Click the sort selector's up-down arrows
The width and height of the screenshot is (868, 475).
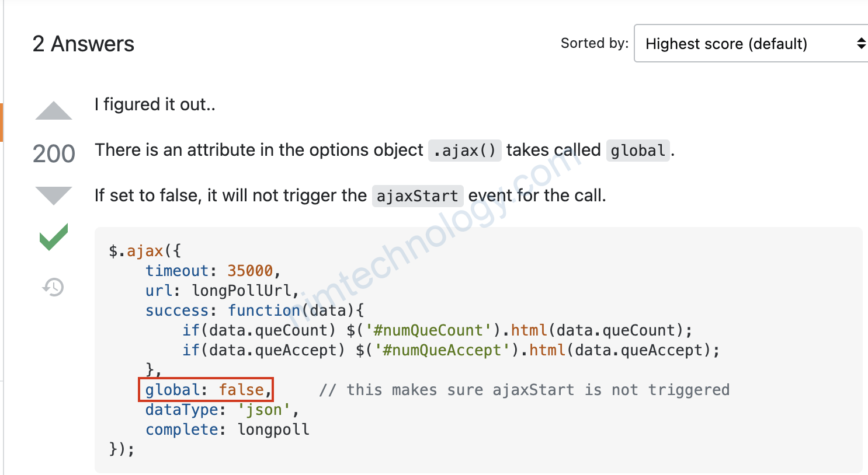861,44
